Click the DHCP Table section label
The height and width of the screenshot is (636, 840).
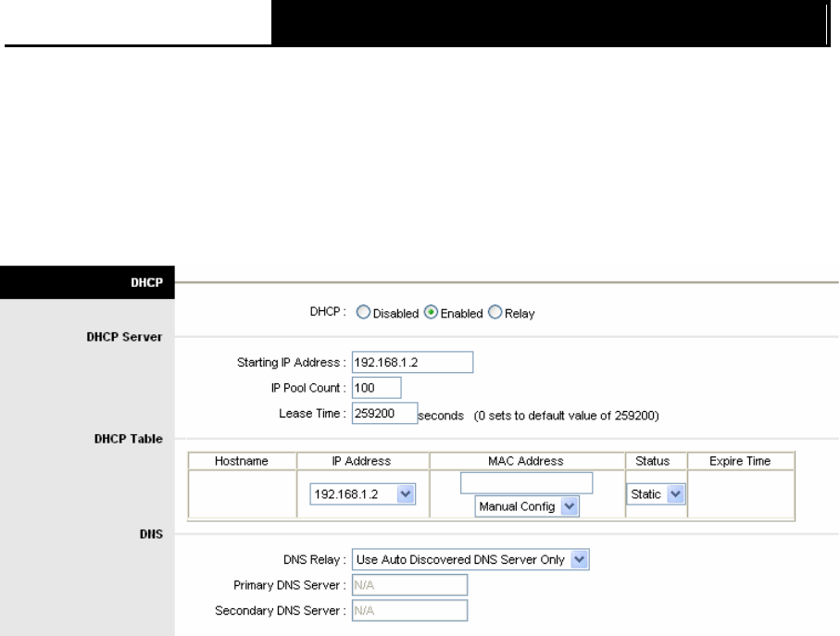[129, 439]
